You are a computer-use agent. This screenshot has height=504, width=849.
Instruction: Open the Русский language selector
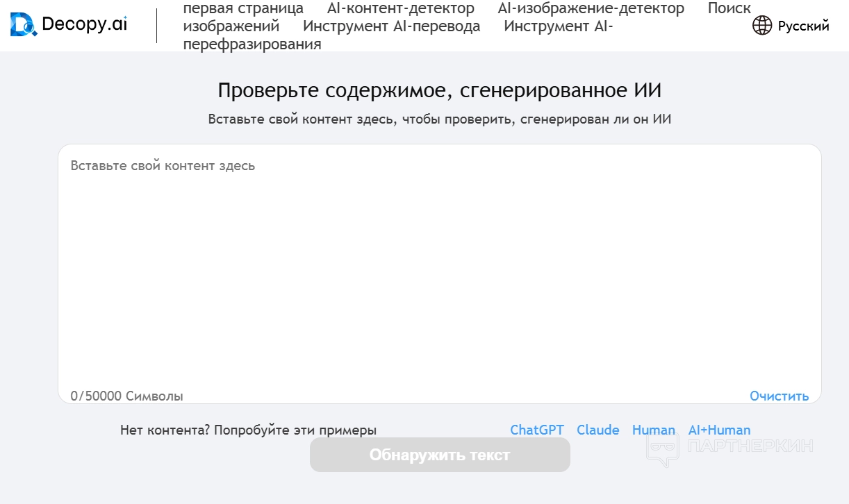click(x=803, y=26)
